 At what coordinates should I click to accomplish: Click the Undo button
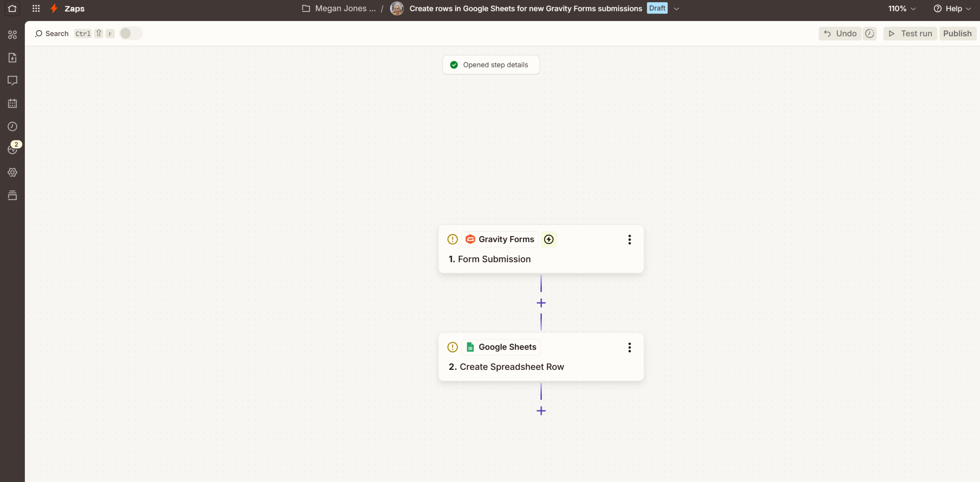click(x=840, y=33)
